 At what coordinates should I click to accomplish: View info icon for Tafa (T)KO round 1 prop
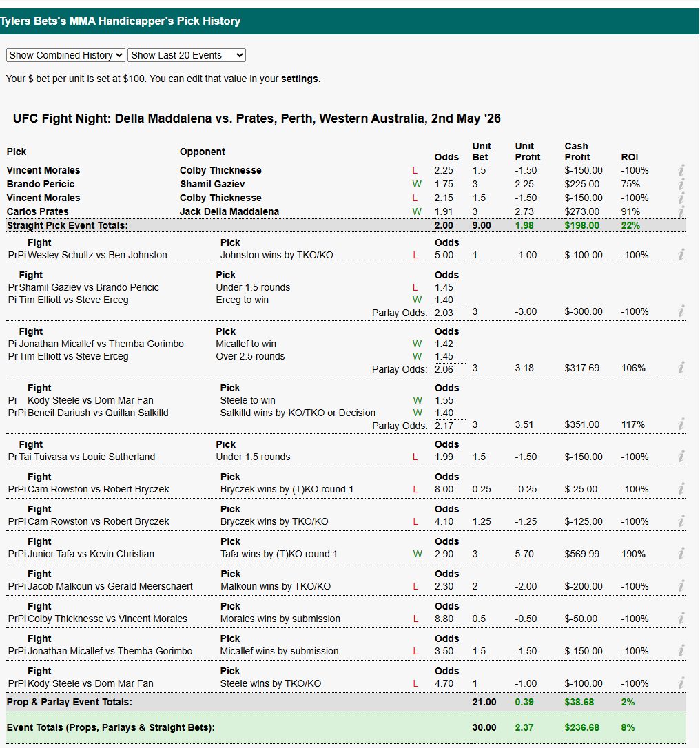(681, 554)
